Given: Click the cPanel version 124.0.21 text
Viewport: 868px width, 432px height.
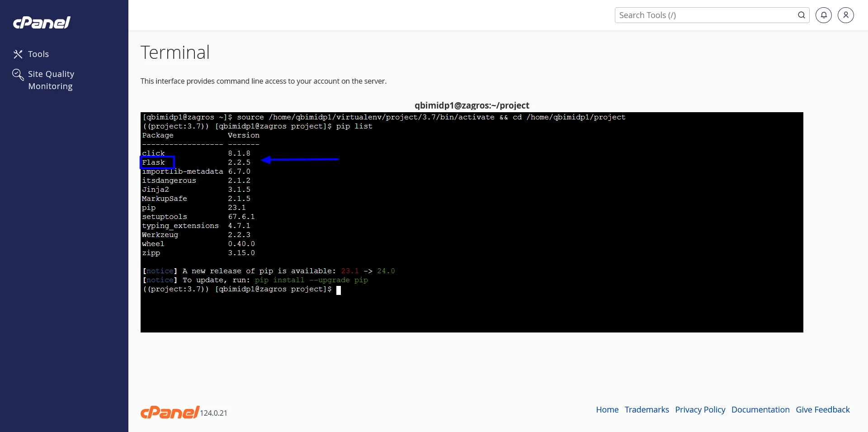Looking at the screenshot, I should click(x=214, y=413).
